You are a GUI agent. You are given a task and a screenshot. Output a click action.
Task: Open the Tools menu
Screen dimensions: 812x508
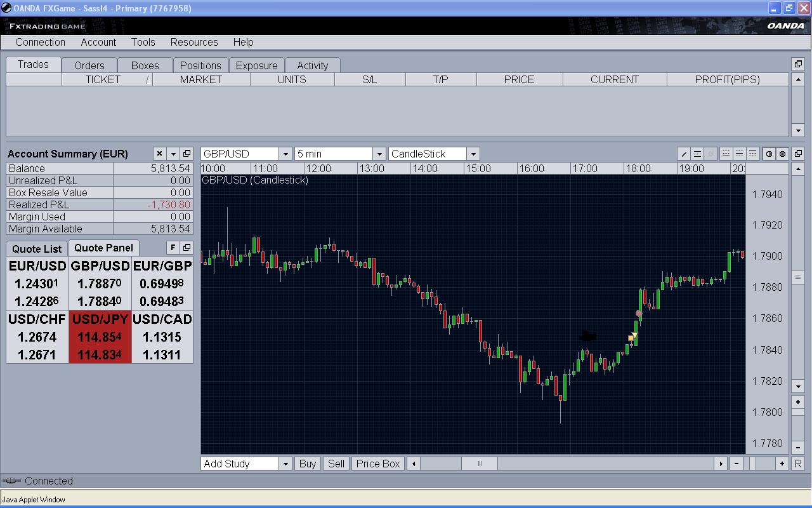click(x=143, y=42)
